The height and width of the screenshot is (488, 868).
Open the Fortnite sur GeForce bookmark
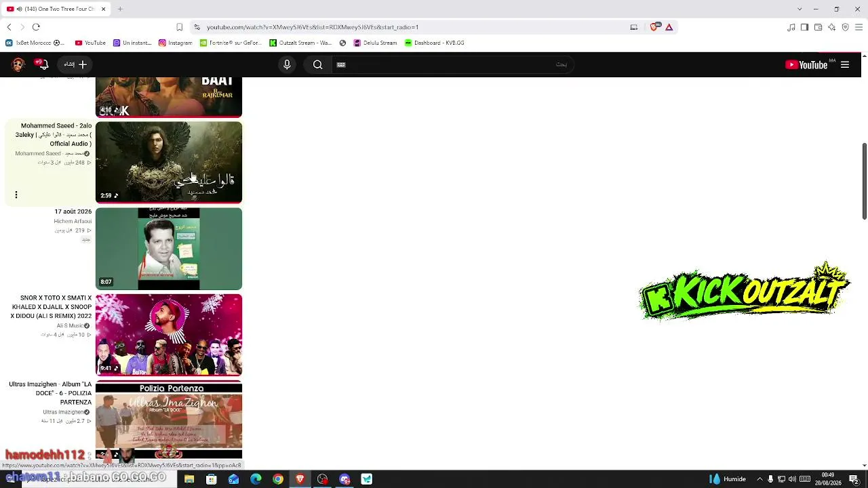pos(231,43)
